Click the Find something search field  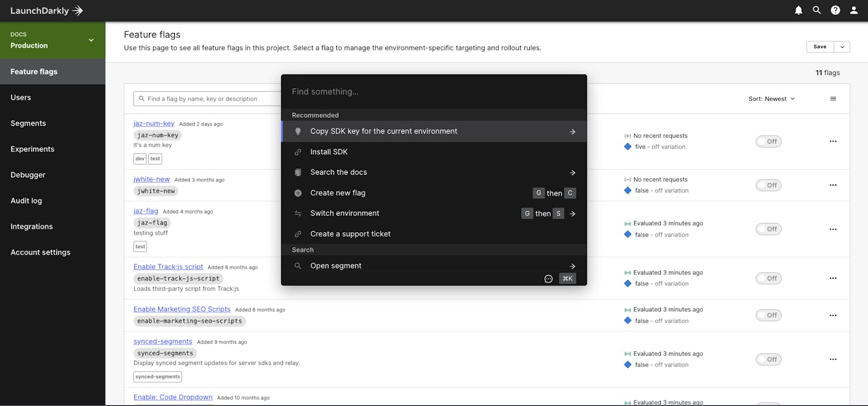[x=434, y=92]
